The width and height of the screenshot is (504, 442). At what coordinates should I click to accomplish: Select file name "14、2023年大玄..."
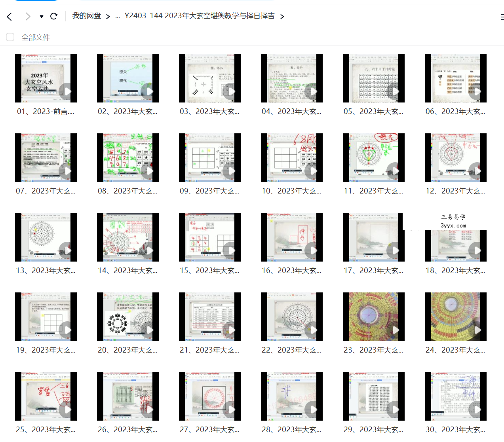[127, 271]
